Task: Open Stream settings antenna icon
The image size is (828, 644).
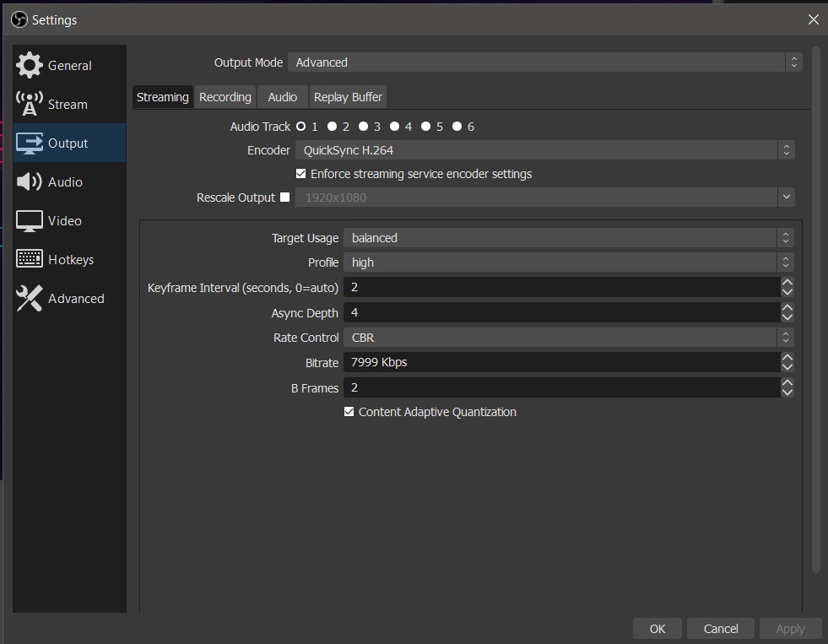Action: 29,104
